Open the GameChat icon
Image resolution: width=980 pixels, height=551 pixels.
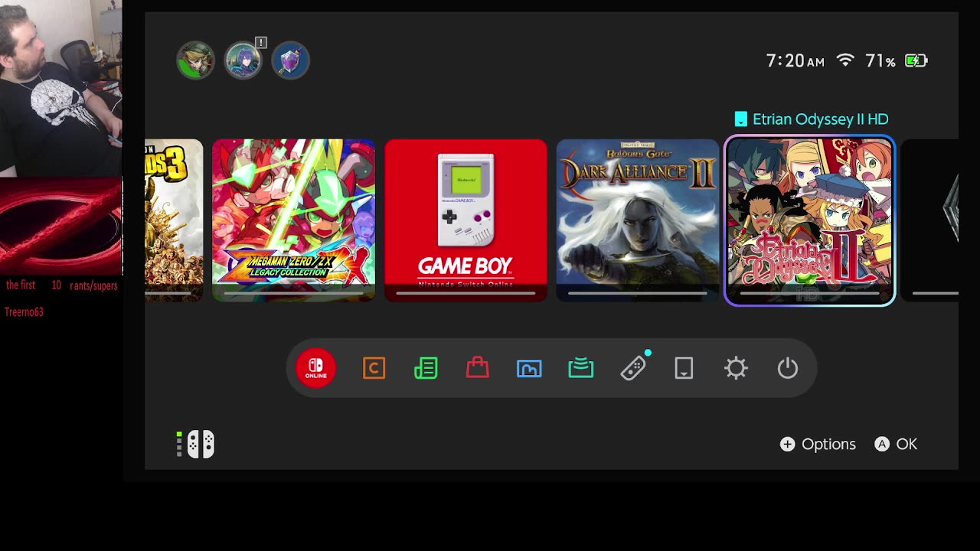pyautogui.click(x=374, y=368)
